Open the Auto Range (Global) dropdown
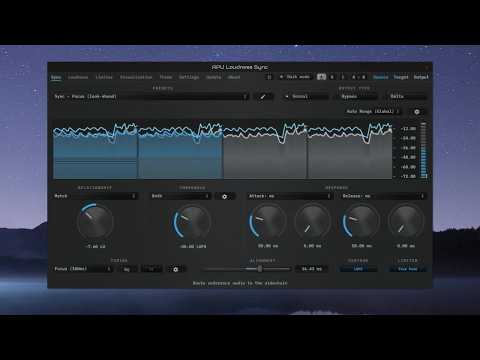The image size is (480, 360). pos(373,111)
